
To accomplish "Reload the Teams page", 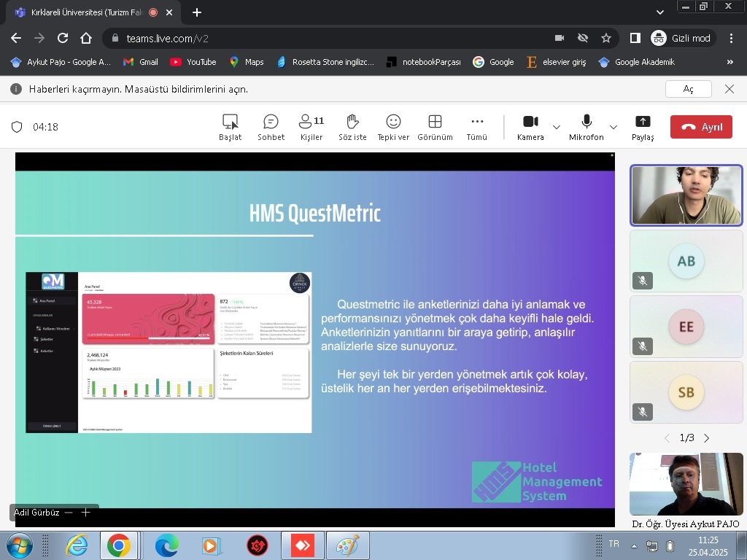I will (x=63, y=38).
